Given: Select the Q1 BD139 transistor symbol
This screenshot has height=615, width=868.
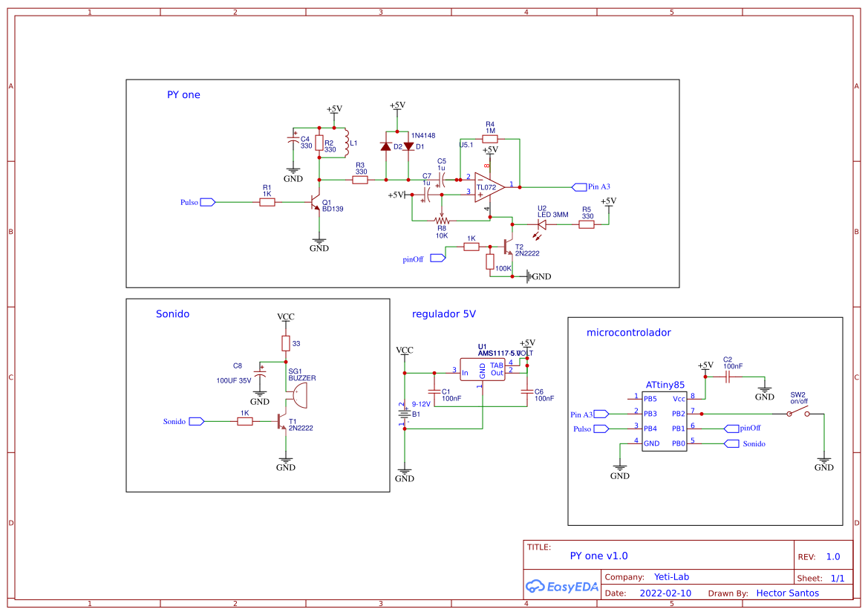Looking at the screenshot, I should pyautogui.click(x=317, y=202).
